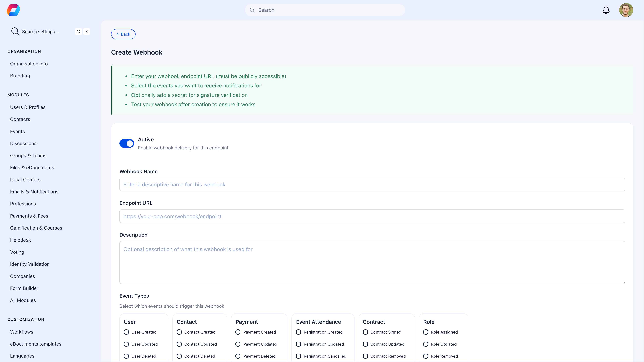Select the Role Removed event

(x=426, y=356)
